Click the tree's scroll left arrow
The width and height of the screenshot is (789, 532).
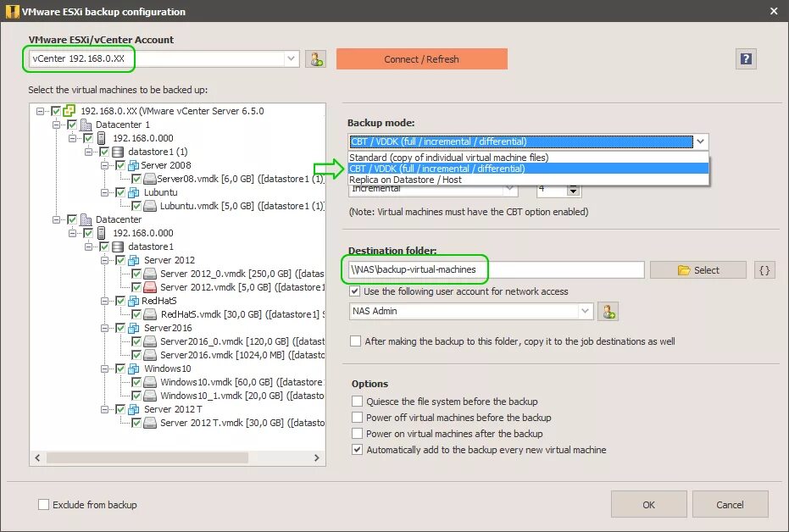(x=38, y=457)
